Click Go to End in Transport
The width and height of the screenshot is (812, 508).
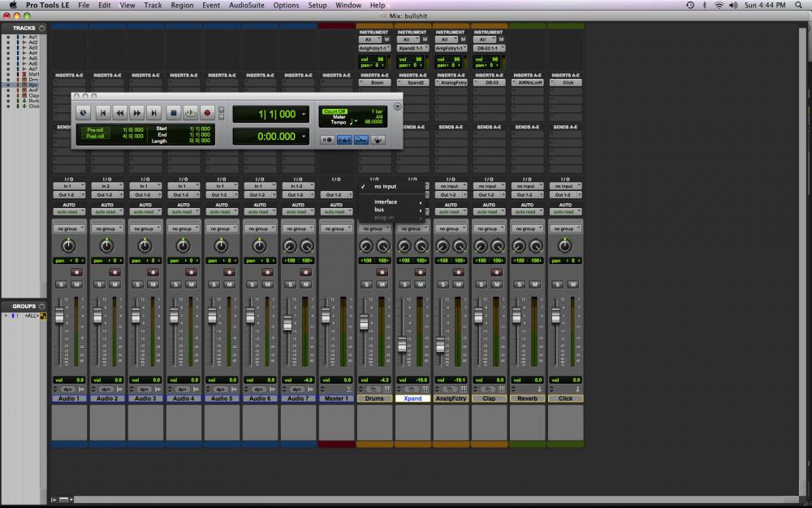(x=153, y=112)
